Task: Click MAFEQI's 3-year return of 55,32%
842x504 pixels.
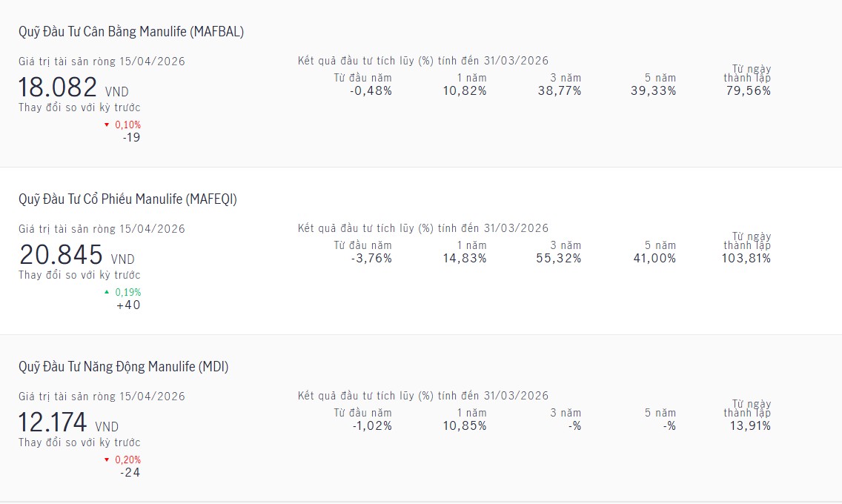Action: click(559, 259)
